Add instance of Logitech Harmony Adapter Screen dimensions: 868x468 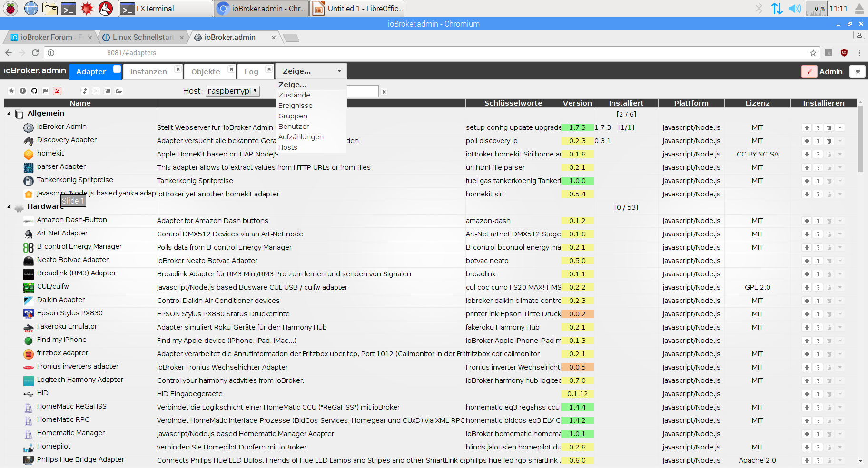click(x=807, y=380)
